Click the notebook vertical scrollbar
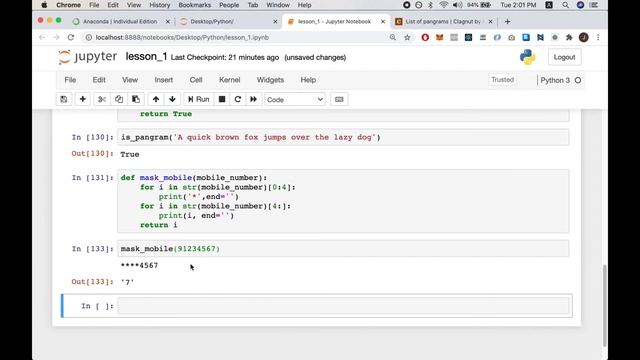This screenshot has width=640, height=360. (x=604, y=305)
